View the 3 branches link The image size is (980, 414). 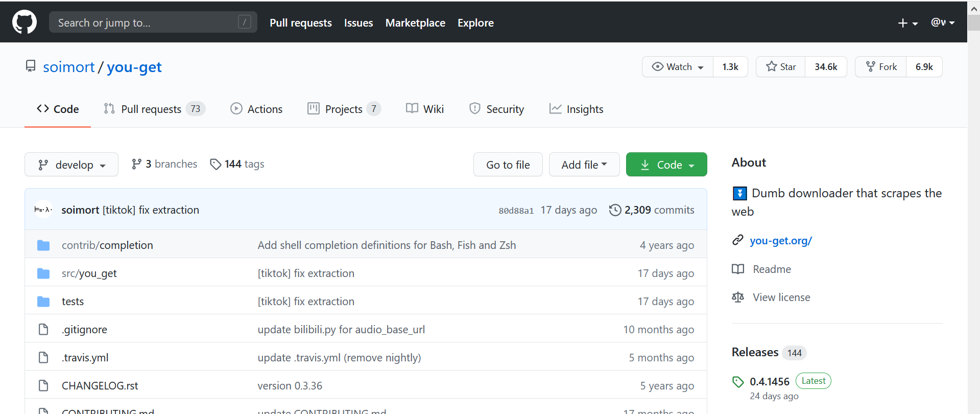coord(164,164)
